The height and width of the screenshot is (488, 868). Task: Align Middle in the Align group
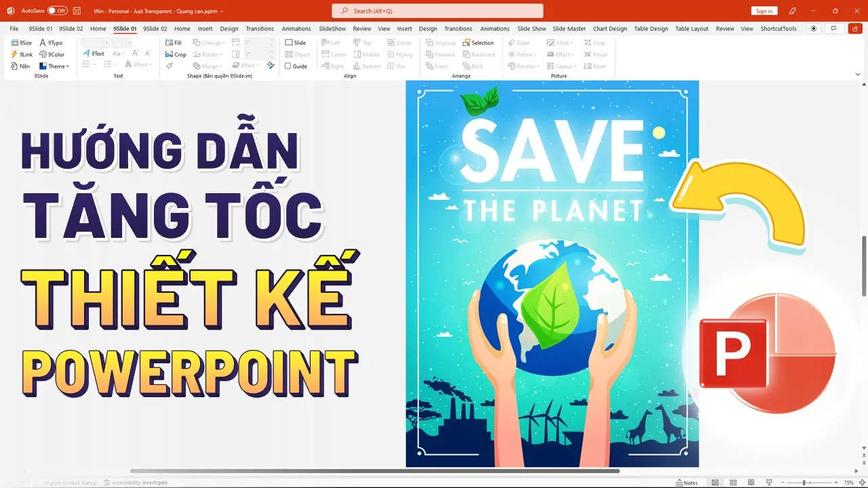point(366,54)
